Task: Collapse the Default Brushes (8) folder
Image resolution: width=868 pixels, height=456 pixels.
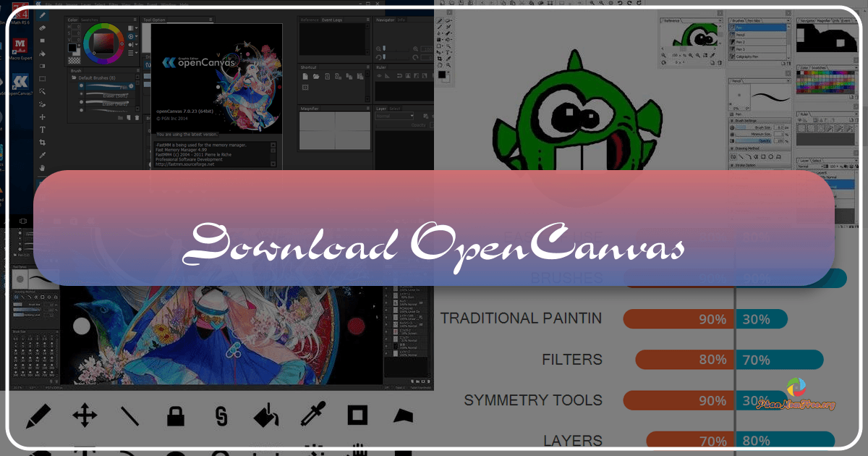Action: tap(73, 78)
